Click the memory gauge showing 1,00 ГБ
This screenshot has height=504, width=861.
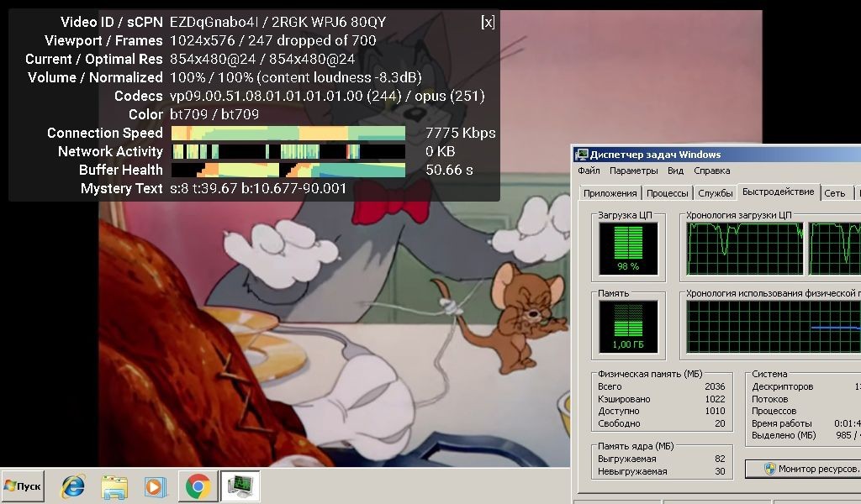628,327
